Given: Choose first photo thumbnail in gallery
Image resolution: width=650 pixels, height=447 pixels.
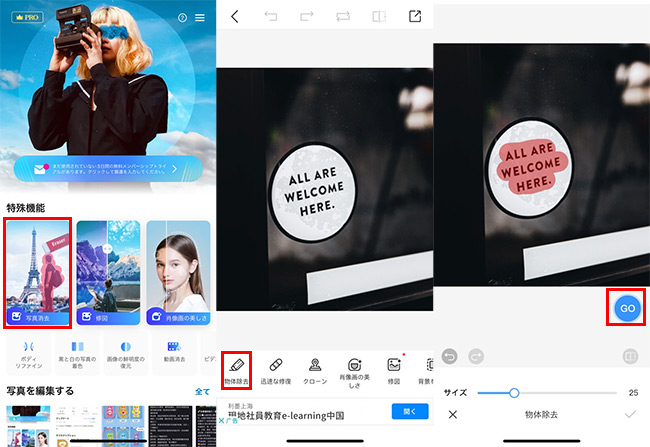Looking at the screenshot, I should pos(28,426).
